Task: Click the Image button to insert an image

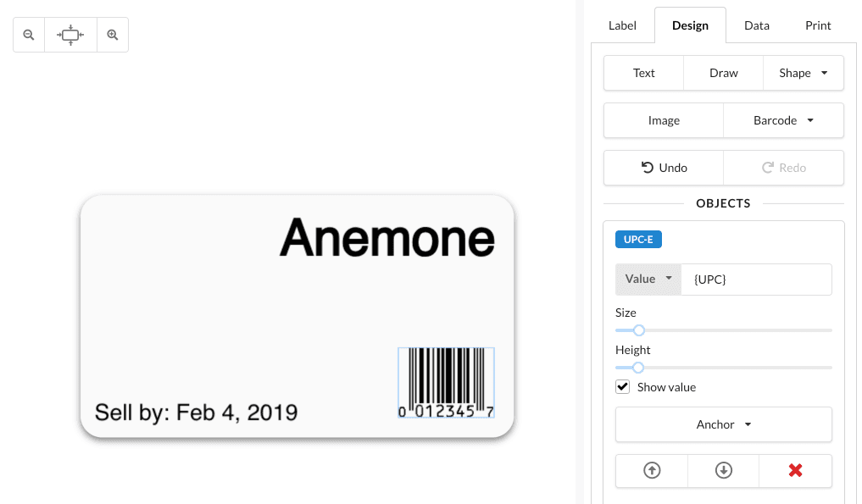Action: (664, 120)
